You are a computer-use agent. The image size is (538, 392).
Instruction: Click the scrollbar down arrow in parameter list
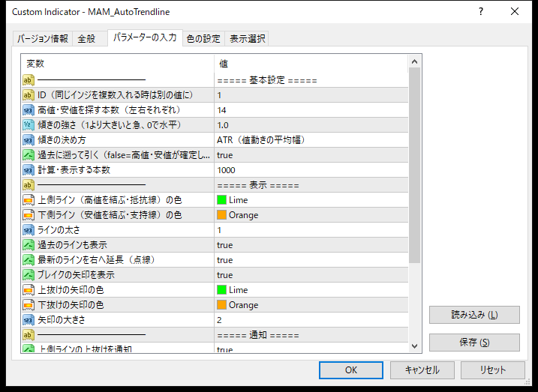pos(414,346)
